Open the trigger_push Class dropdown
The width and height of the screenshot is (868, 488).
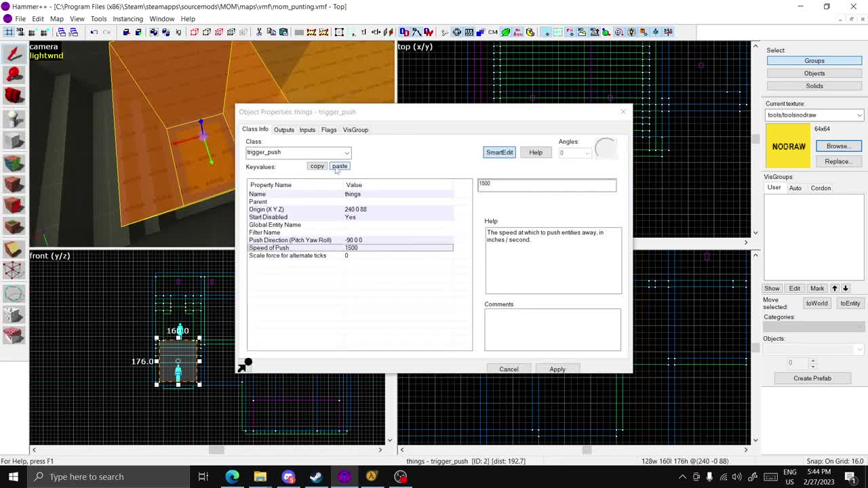(347, 152)
